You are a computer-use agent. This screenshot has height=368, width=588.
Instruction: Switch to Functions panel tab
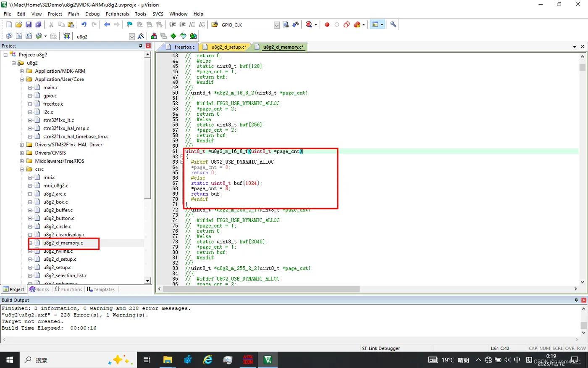pyautogui.click(x=68, y=289)
